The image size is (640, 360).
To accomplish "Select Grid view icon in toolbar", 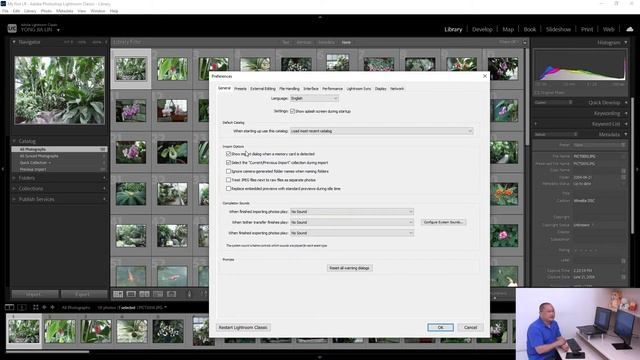I will pos(118,294).
